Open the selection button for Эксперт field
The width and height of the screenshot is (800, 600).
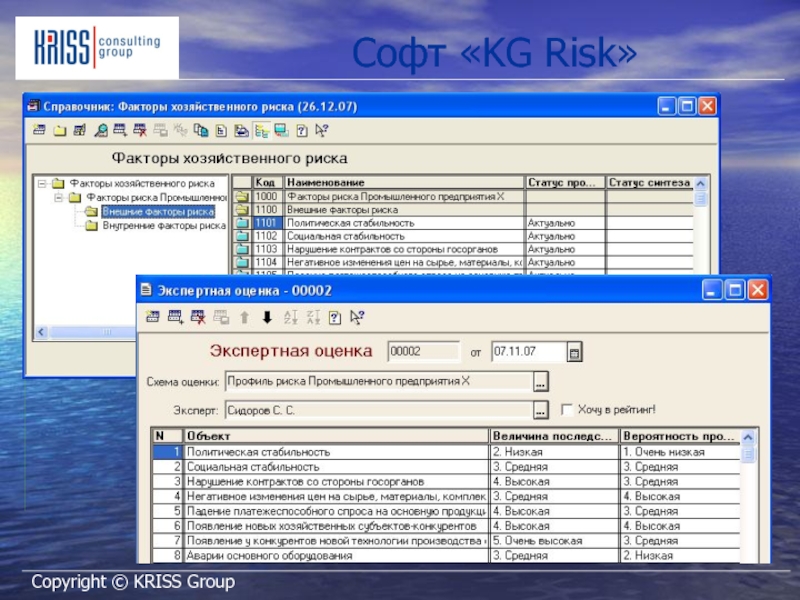(541, 410)
